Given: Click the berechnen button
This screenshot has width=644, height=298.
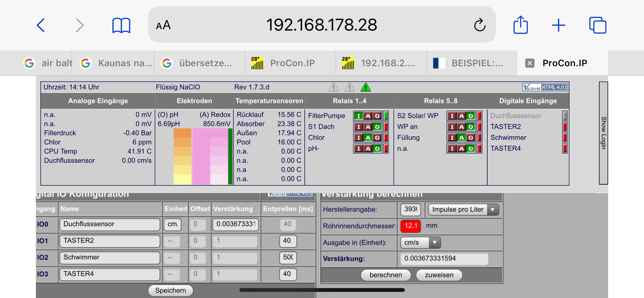Looking at the screenshot, I should point(386,275).
